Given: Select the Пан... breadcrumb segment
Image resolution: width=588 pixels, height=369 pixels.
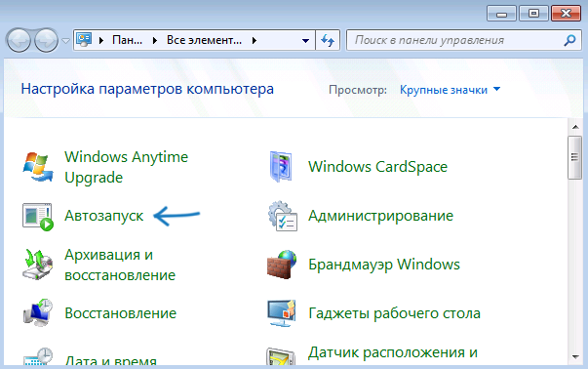Looking at the screenshot, I should 127,40.
